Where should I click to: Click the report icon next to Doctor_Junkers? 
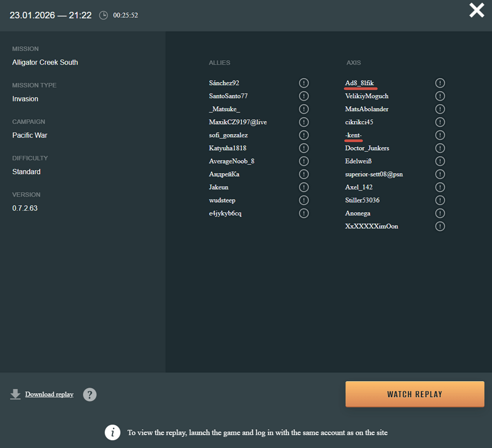pos(440,148)
